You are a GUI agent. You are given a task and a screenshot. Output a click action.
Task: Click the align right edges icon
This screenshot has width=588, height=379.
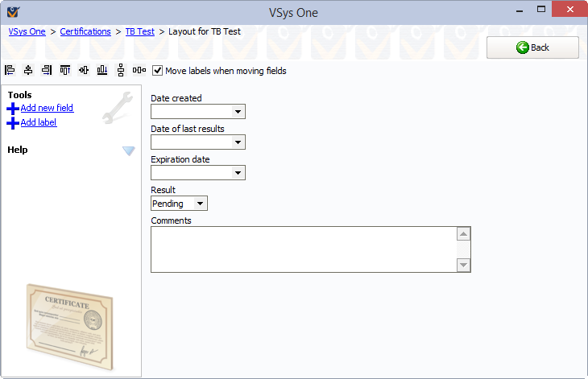(x=47, y=71)
